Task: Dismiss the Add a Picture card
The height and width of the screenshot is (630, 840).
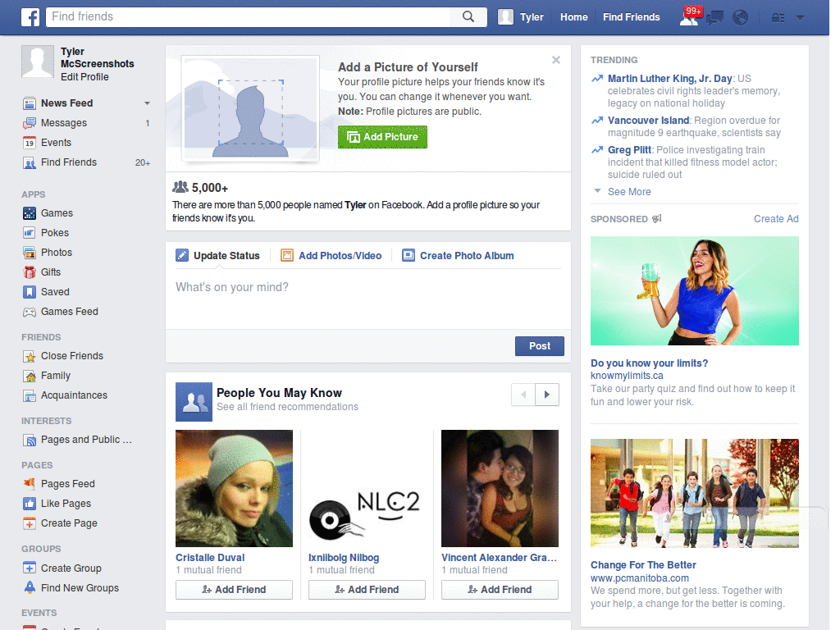Action: pos(556,60)
